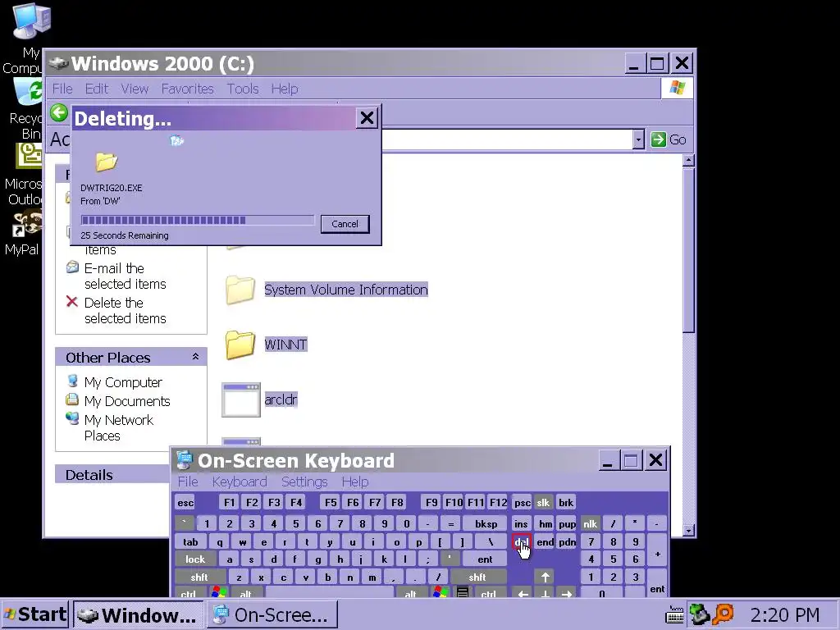The width and height of the screenshot is (840, 630).
Task: Click the application menu key on keyboard
Action: tap(463, 592)
